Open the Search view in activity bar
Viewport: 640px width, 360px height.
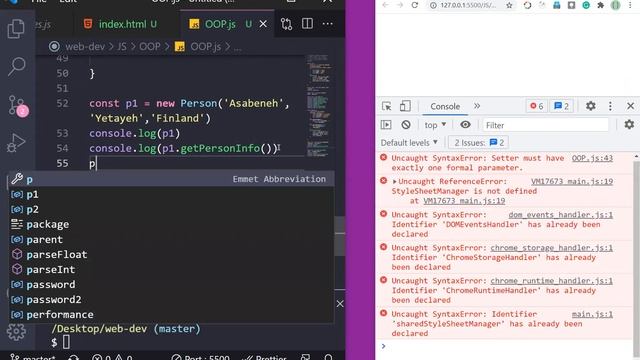[x=17, y=66]
